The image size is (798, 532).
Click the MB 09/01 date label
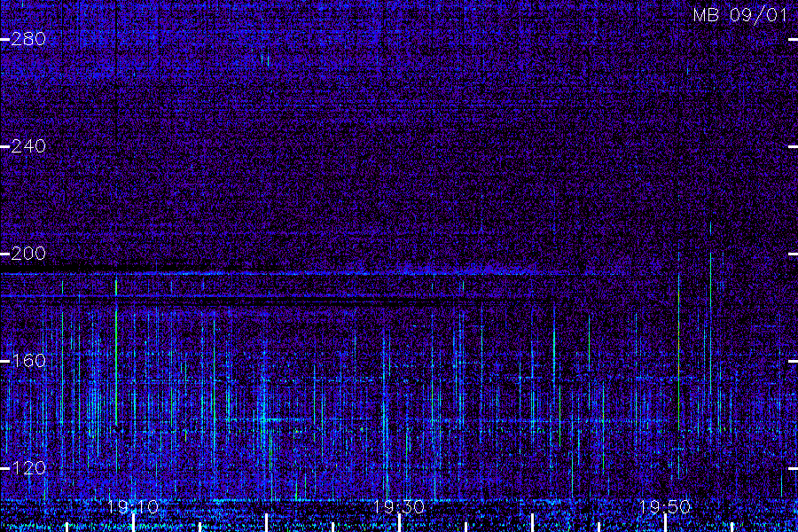(740, 15)
